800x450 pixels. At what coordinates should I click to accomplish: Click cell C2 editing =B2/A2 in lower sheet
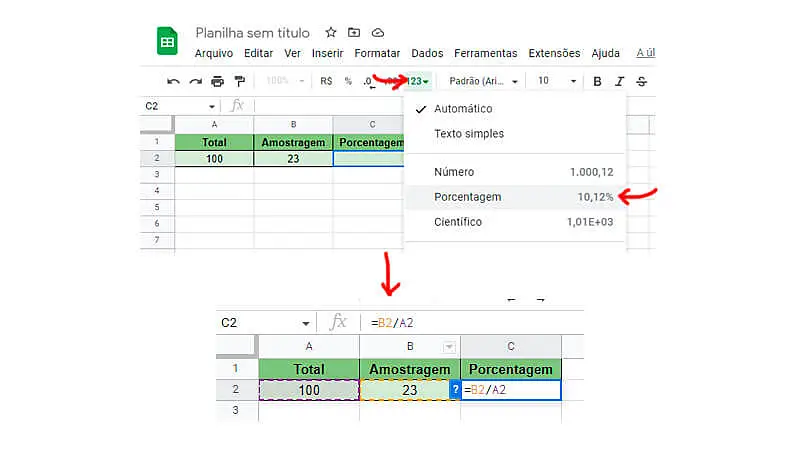coord(511,390)
